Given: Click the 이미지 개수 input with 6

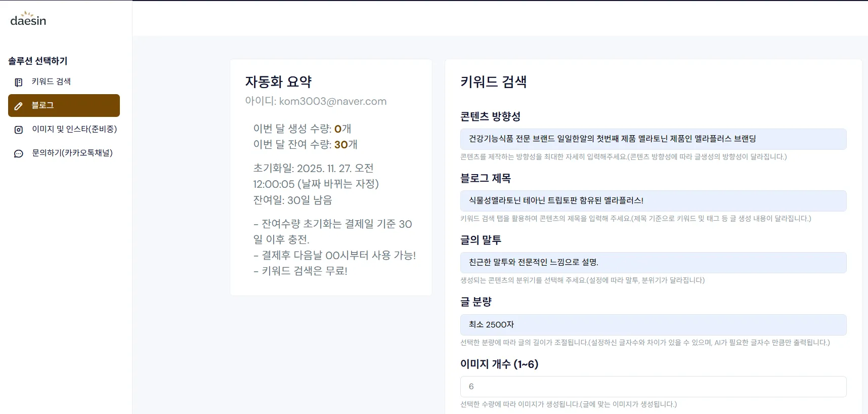Looking at the screenshot, I should click(x=653, y=386).
